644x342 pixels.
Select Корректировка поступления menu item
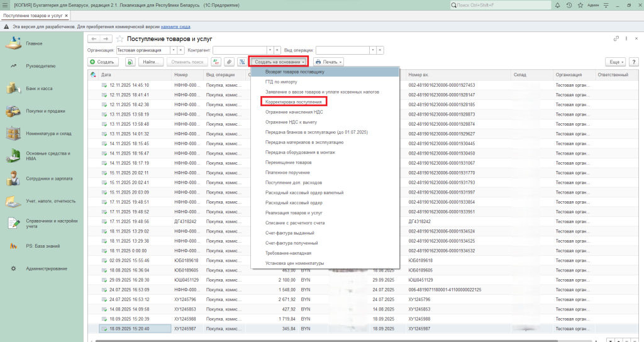pos(293,101)
